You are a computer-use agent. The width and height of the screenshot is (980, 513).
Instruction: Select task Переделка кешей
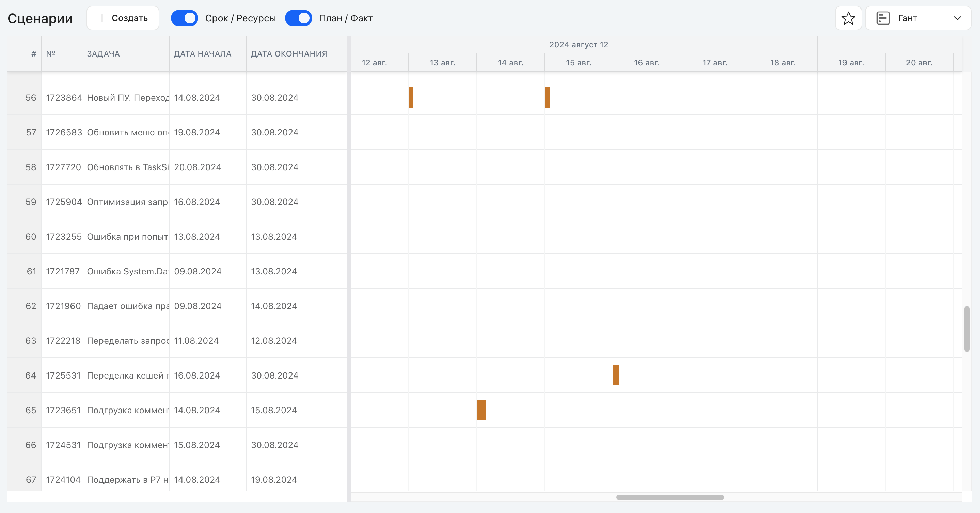(x=128, y=375)
